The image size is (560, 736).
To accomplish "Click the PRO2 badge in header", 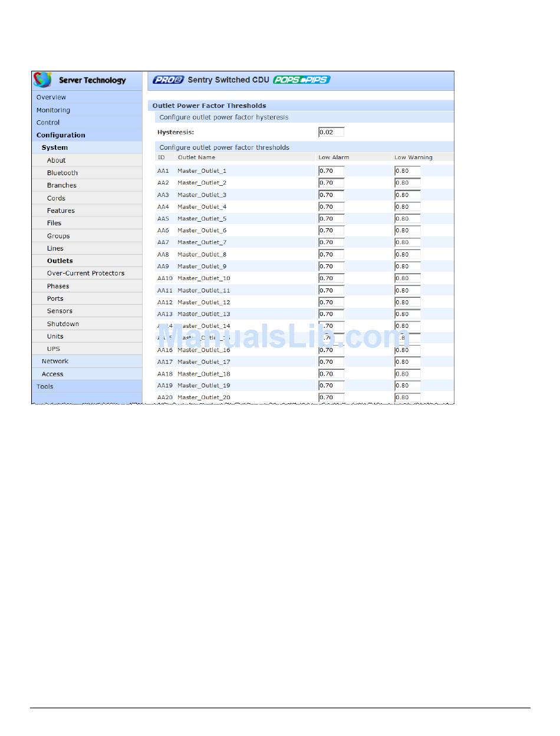I will (x=169, y=80).
